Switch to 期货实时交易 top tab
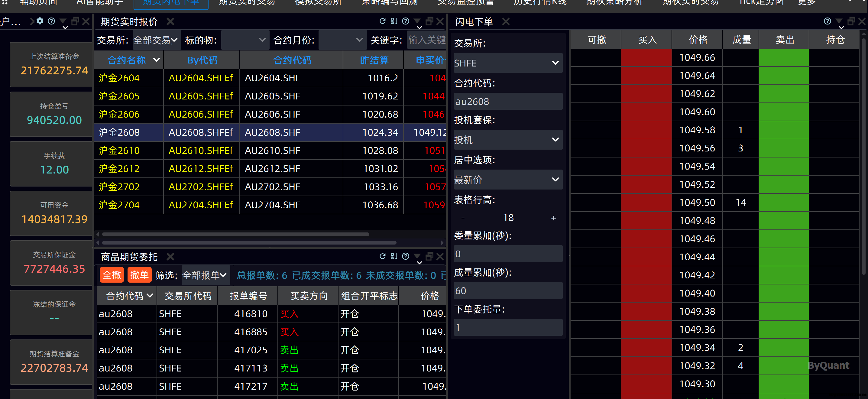This screenshot has width=868, height=399. pyautogui.click(x=247, y=3)
